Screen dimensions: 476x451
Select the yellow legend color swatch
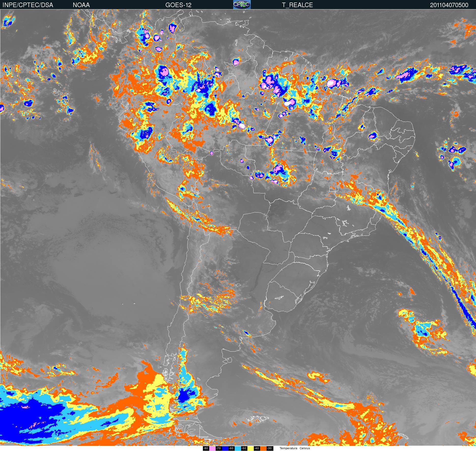pos(250,448)
